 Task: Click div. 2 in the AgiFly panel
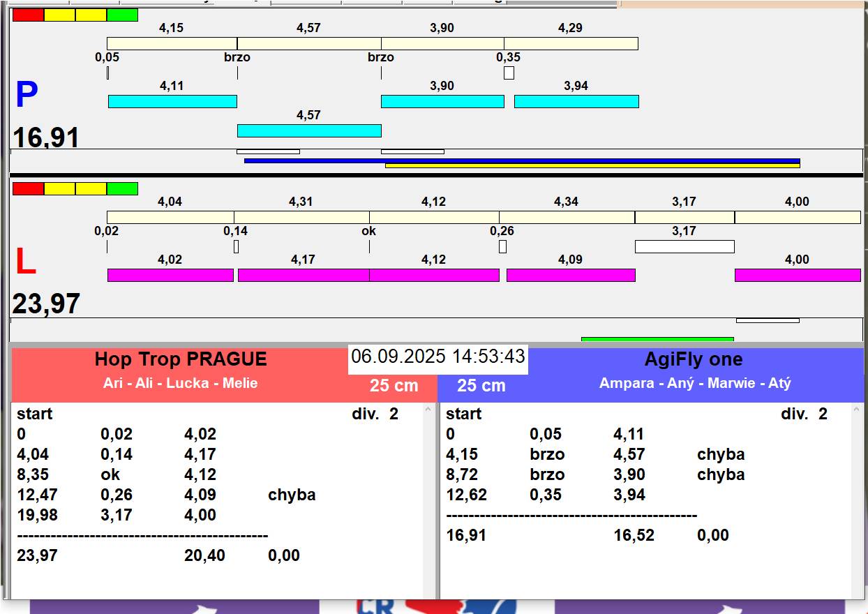(x=804, y=414)
